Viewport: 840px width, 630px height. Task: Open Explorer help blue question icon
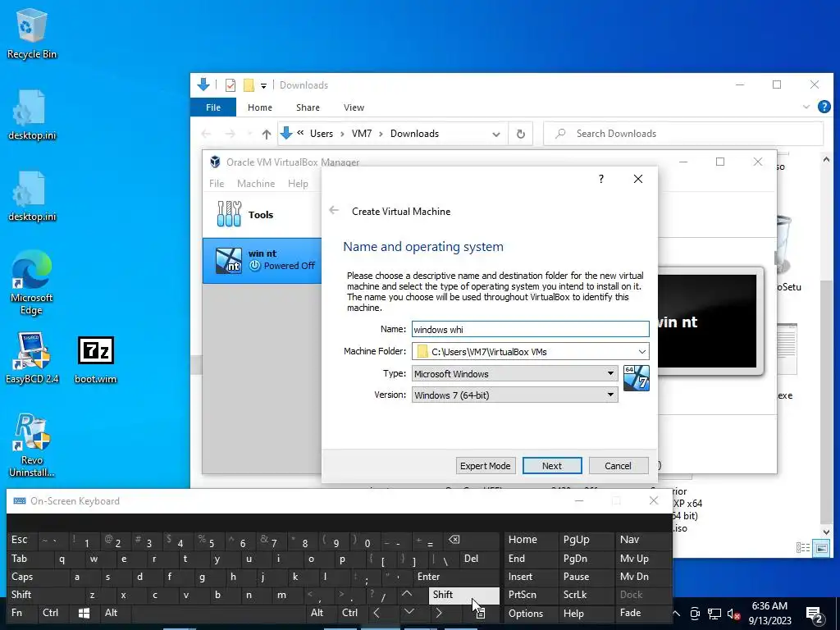(x=824, y=107)
